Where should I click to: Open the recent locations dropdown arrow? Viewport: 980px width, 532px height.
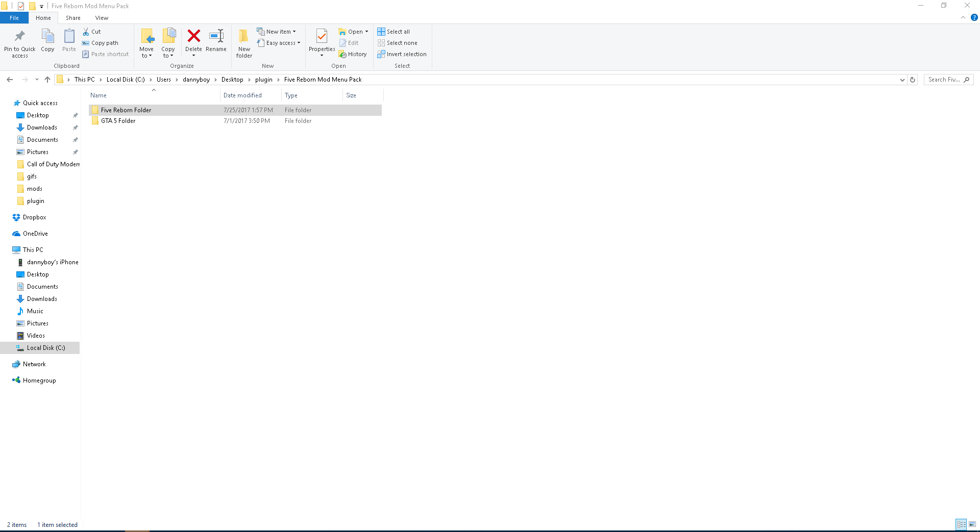37,80
